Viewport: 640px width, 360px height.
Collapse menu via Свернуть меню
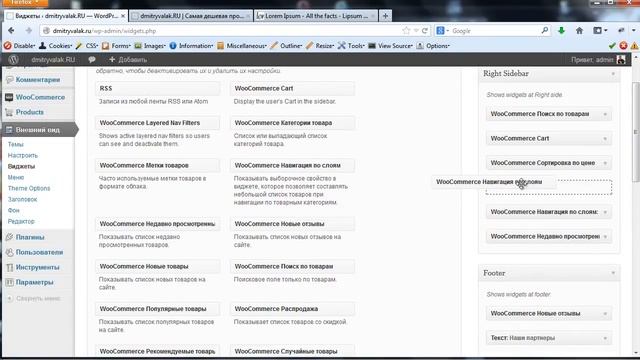coord(34,298)
